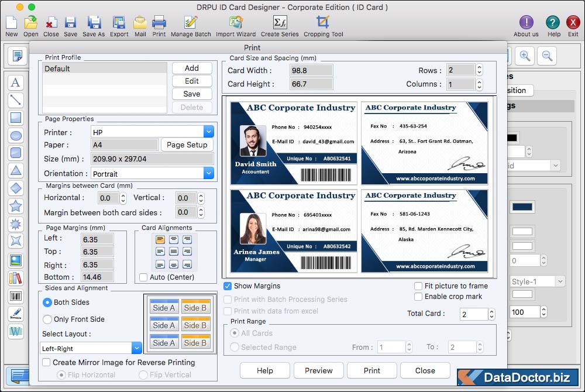
Task: Adjust the Rows stepper arrows
Action: 480,70
